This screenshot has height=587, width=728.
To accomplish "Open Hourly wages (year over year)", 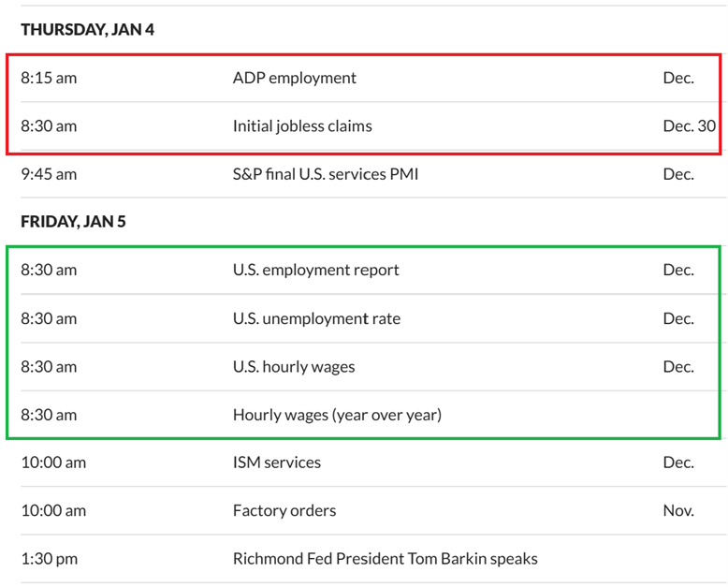I will point(337,414).
